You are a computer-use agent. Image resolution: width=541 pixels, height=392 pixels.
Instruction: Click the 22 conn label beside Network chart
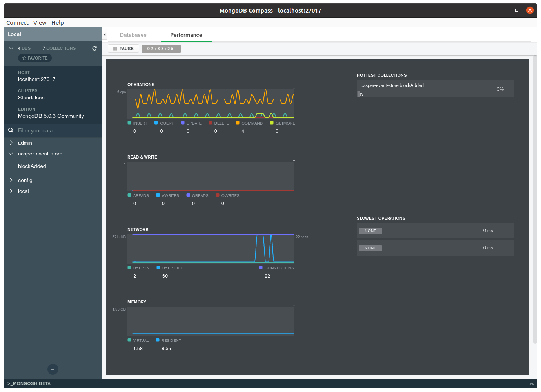[302, 237]
